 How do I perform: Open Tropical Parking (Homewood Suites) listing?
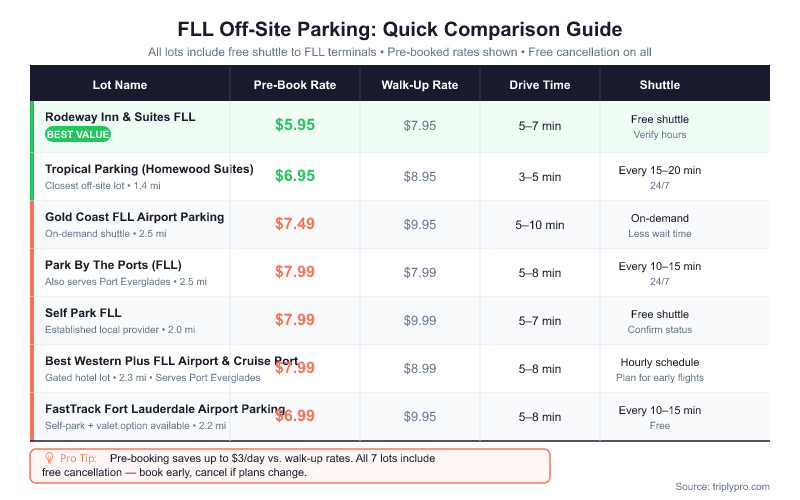click(149, 169)
